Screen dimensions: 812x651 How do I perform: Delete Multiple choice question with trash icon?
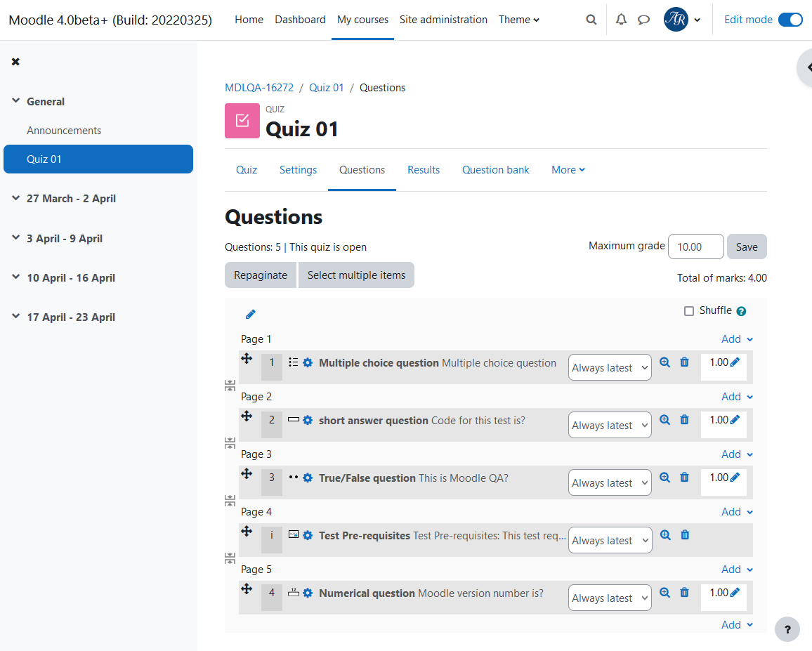[685, 362]
